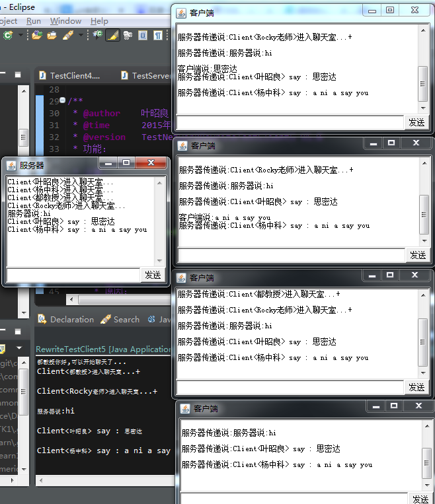Click 发送 button in the 服务器 window
The image size is (435, 504).
(x=153, y=275)
